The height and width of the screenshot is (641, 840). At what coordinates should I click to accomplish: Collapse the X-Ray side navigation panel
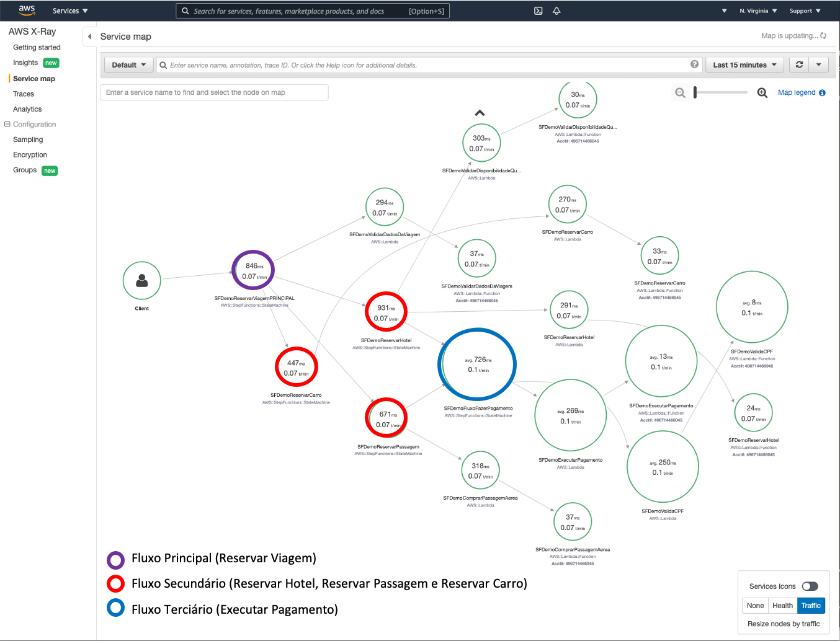pos(89,37)
